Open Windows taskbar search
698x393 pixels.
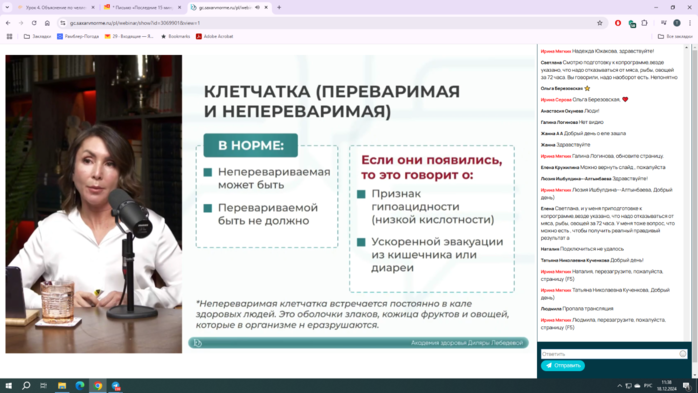(x=26, y=386)
